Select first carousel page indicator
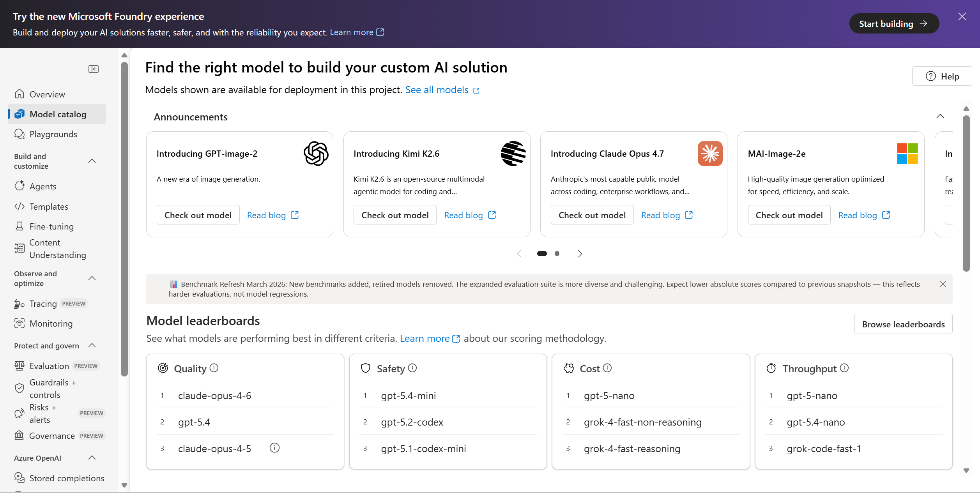 (542, 254)
